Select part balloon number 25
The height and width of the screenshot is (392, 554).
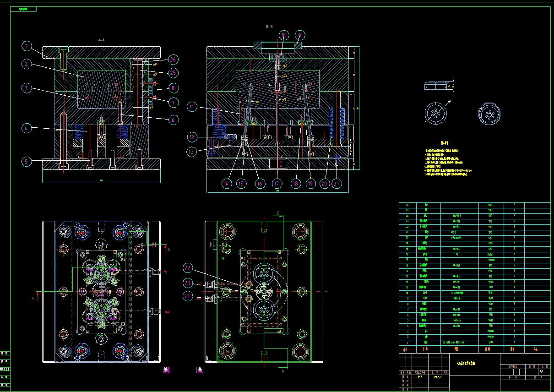pos(173,73)
